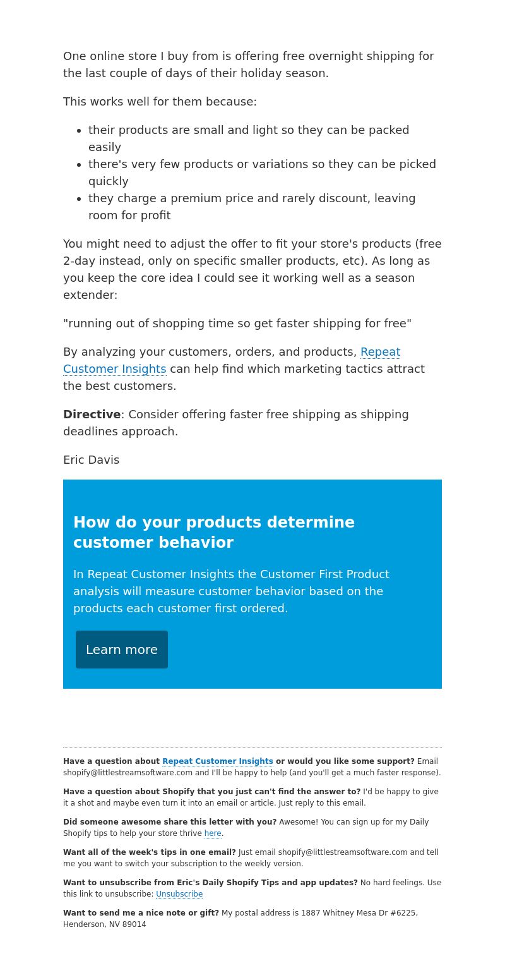Click the bullet about small and light products
This screenshot has width=505, height=980.
(x=249, y=138)
